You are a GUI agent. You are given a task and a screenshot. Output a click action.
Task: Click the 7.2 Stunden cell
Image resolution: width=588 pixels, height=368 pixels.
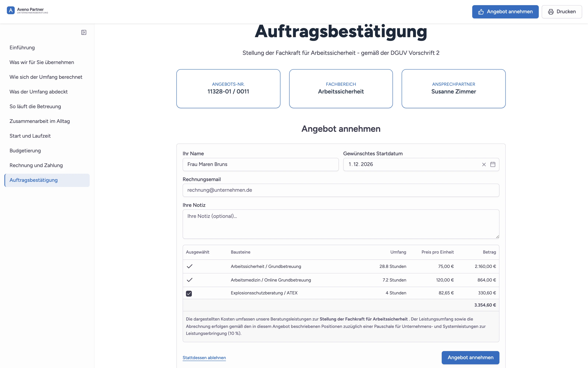(394, 280)
